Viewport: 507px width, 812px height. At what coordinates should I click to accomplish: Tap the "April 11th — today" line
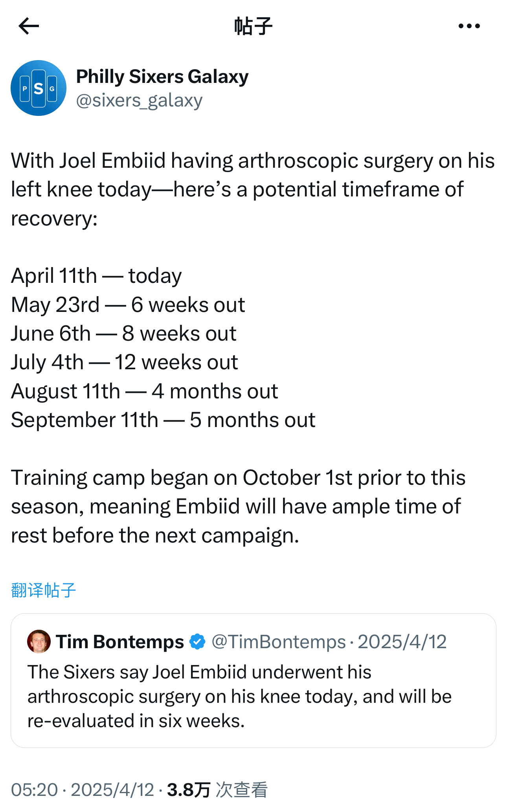tap(96, 276)
